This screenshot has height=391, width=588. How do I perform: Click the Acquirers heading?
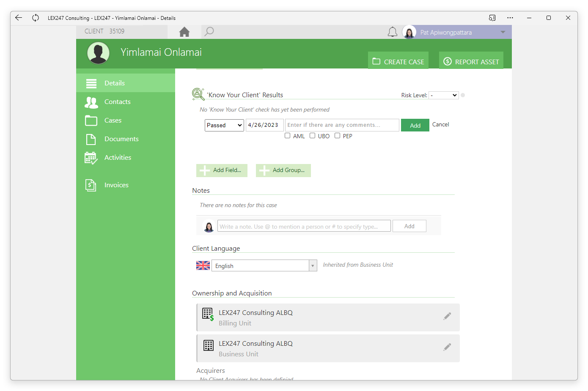pyautogui.click(x=211, y=371)
